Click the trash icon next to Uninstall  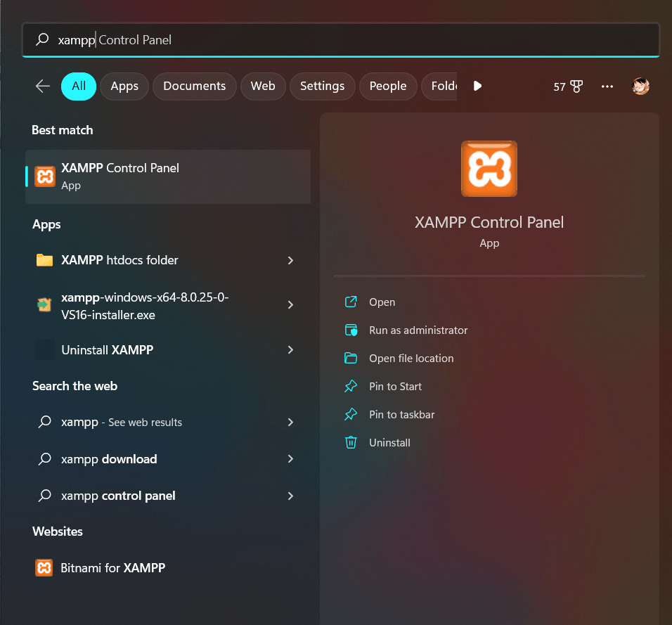tap(351, 442)
